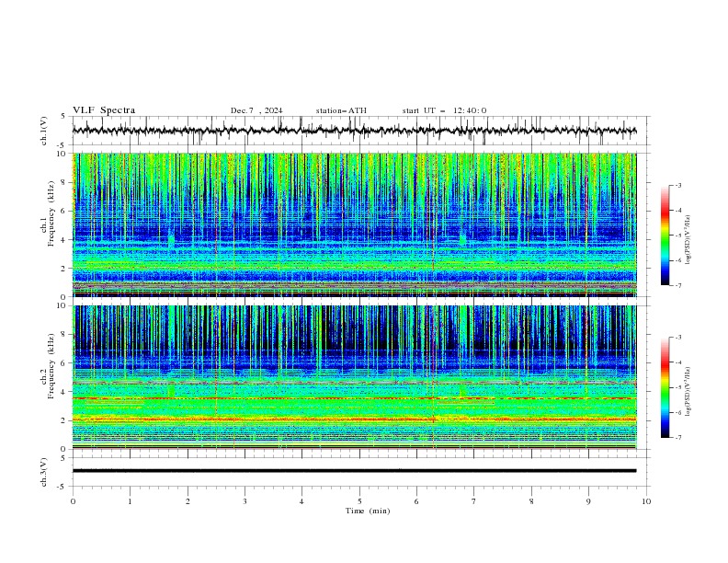
Task: Click the ch.3(V) axis label
Action: 44,472
